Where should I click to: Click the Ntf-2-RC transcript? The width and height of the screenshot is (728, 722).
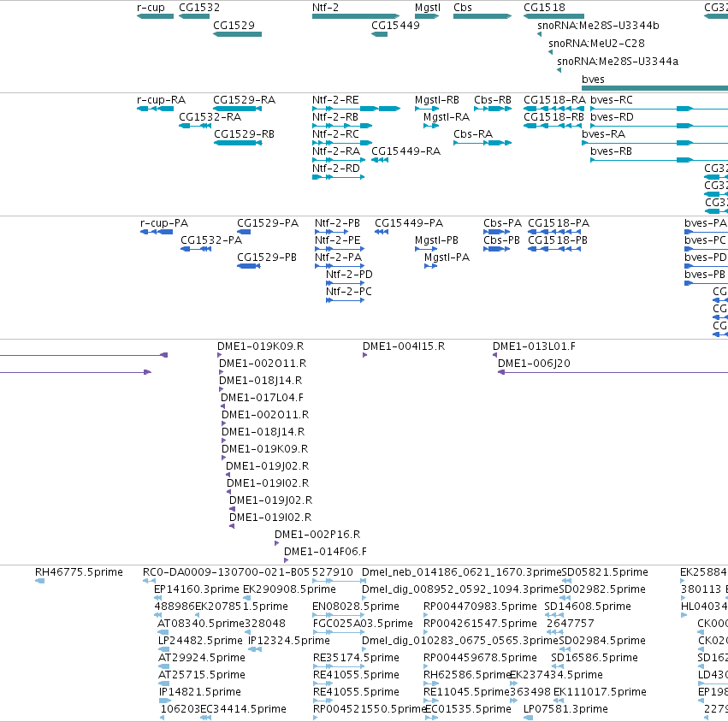click(342, 143)
